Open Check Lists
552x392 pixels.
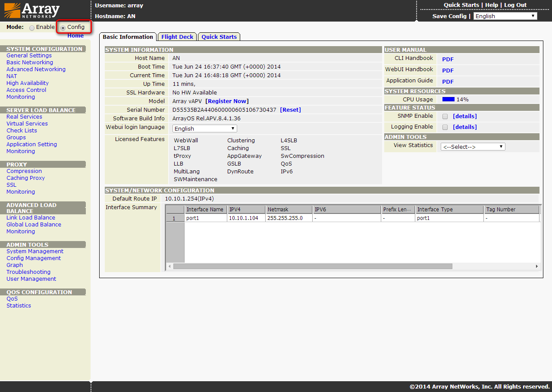point(22,131)
